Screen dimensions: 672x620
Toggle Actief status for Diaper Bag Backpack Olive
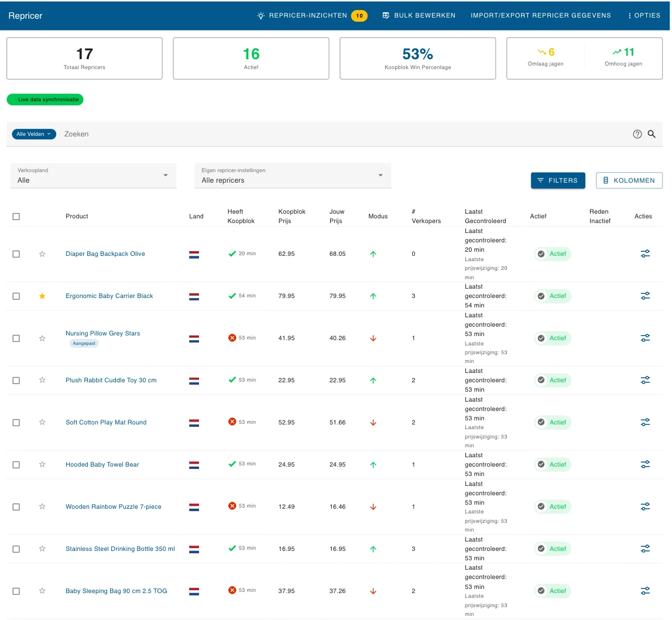[x=553, y=254]
